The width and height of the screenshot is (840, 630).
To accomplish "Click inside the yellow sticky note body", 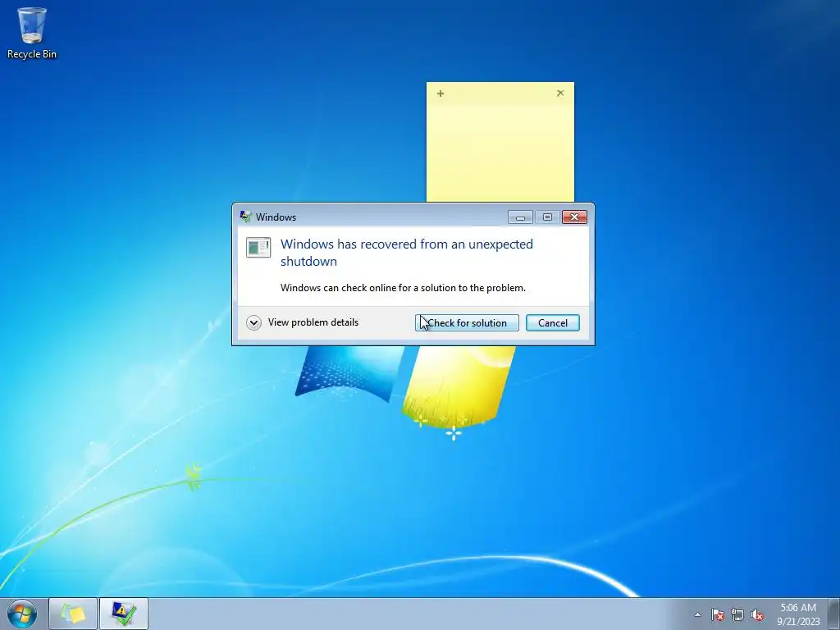I will pos(500,153).
